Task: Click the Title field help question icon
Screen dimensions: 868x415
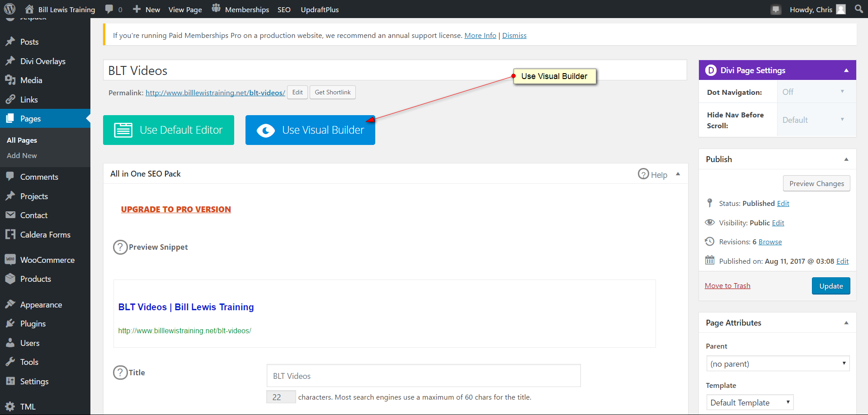Action: point(120,373)
